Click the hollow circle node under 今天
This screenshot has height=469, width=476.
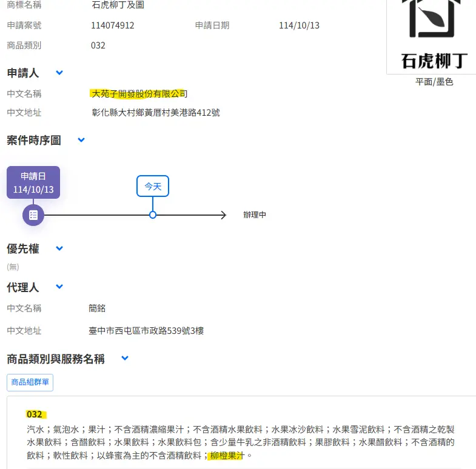153,215
